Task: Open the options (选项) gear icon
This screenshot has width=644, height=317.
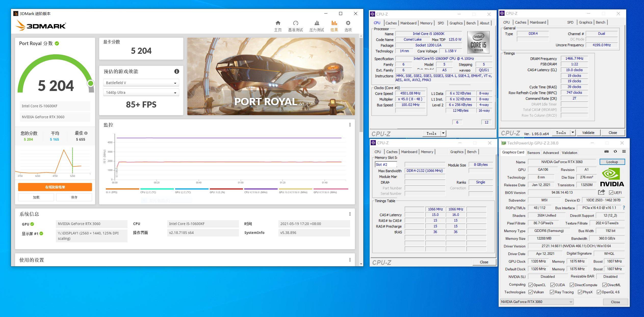Action: [x=348, y=23]
